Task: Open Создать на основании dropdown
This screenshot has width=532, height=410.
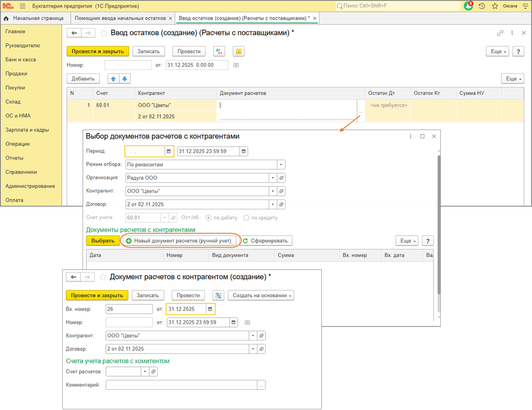Action: click(x=261, y=295)
